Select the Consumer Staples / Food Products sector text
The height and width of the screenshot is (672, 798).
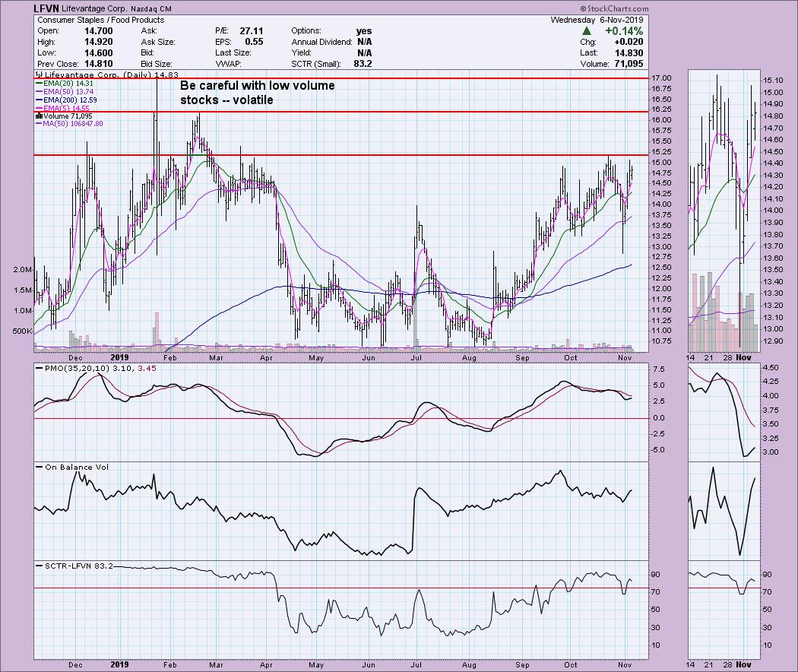(x=101, y=20)
